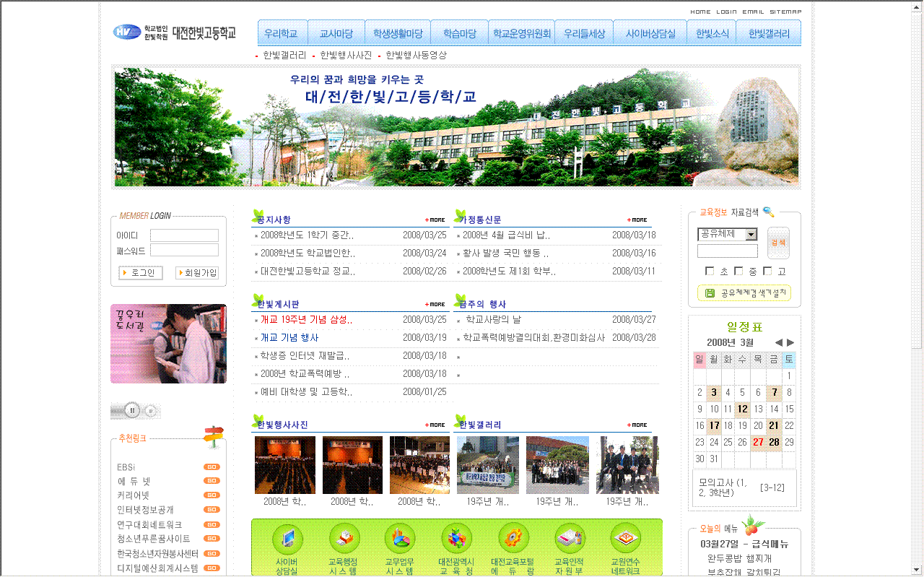Open the 대전교육포털 에듀랑 gear icon

click(x=513, y=540)
